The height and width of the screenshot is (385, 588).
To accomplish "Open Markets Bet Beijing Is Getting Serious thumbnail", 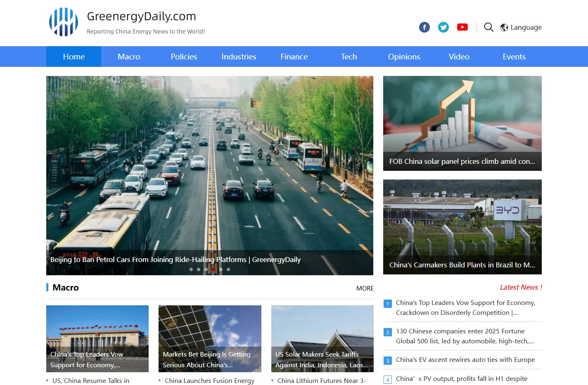I will coord(210,339).
